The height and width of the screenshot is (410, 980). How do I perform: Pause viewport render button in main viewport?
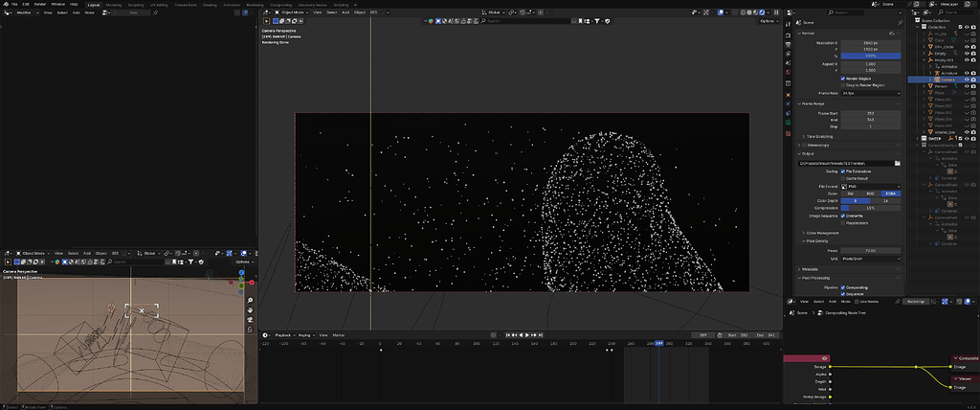[777, 11]
